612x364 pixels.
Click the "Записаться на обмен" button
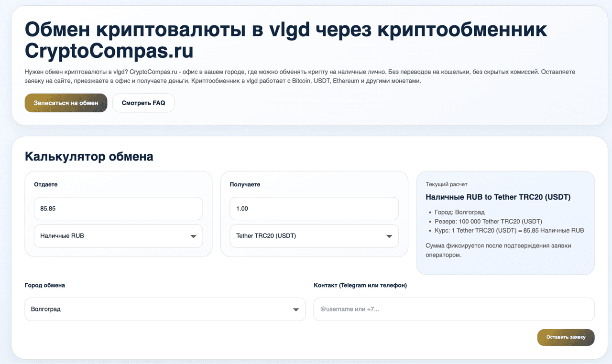66,103
